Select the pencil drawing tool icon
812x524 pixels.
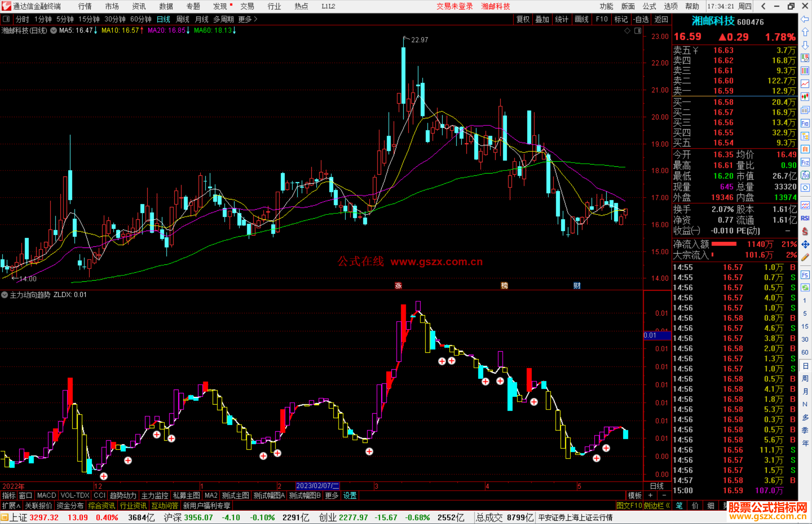tap(805, 258)
